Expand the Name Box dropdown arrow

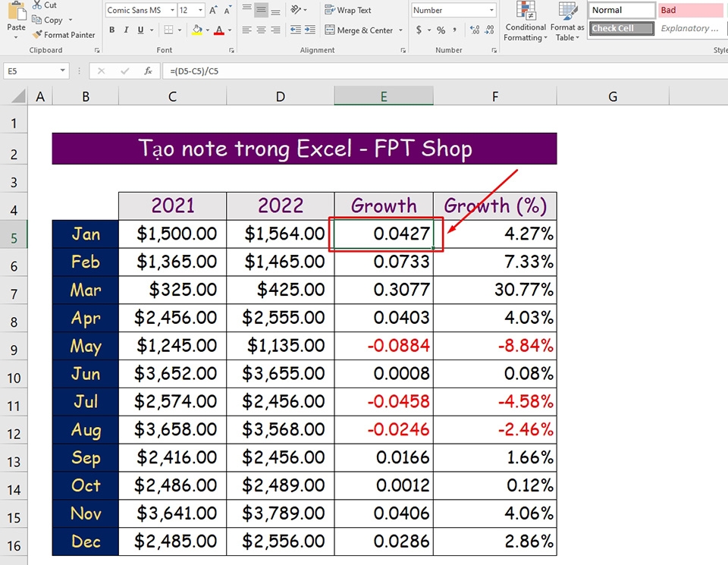coord(62,71)
